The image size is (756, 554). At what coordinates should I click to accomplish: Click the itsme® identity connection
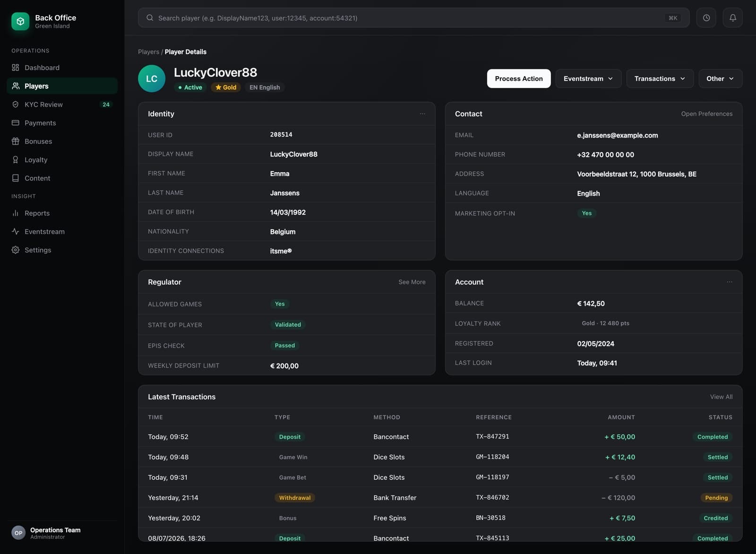(281, 251)
